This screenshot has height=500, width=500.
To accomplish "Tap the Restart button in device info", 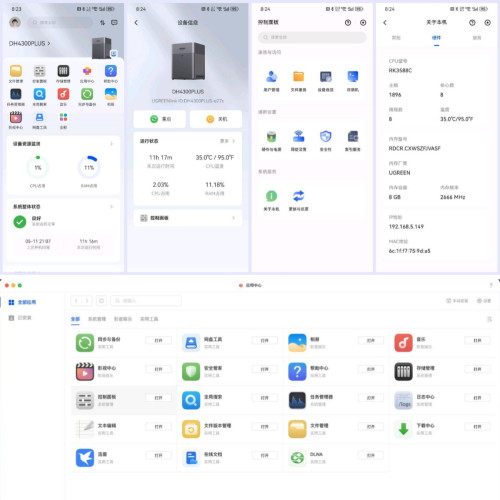I will 160,119.
